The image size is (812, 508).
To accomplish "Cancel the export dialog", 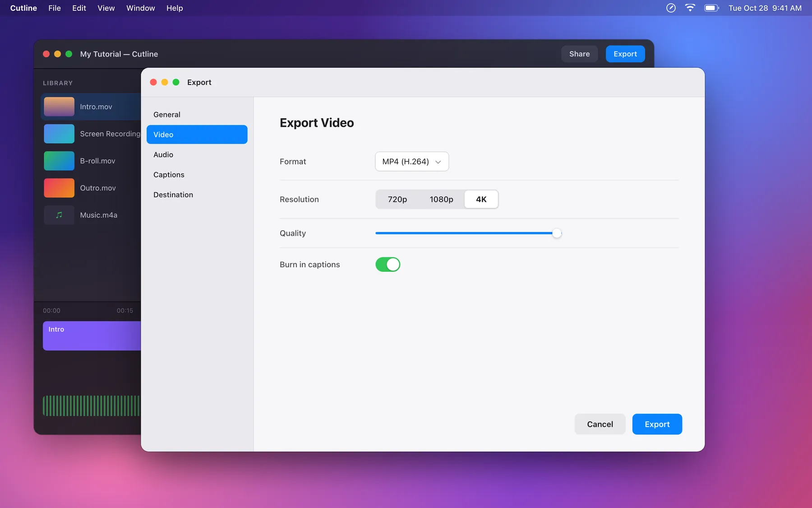I will click(600, 424).
